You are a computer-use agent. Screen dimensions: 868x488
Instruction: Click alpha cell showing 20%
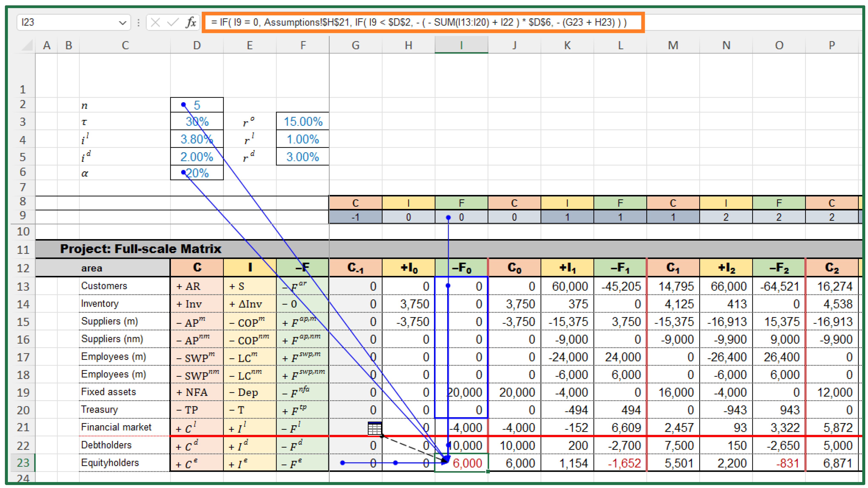(197, 173)
